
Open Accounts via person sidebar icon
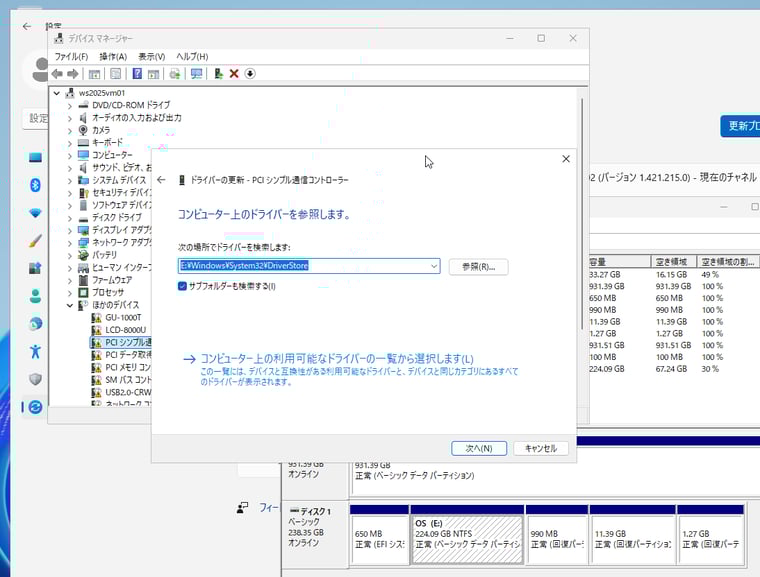coord(35,296)
